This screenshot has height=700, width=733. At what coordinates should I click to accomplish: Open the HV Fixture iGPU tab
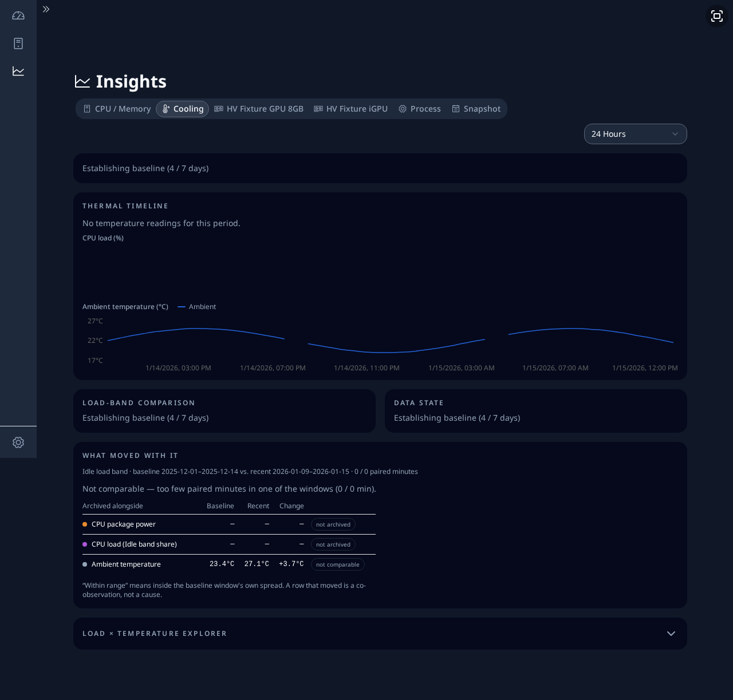(351, 109)
